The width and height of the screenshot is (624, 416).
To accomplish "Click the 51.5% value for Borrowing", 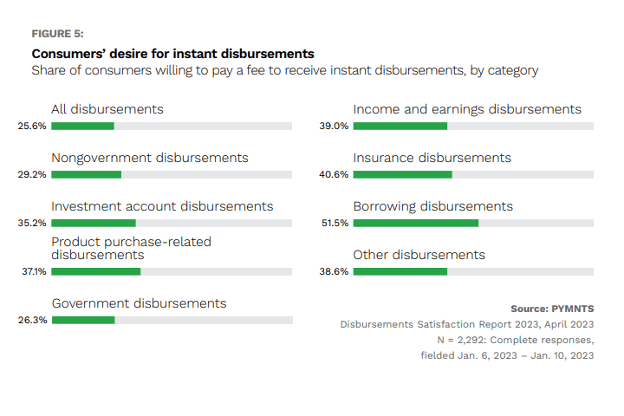I will pyautogui.click(x=333, y=223).
